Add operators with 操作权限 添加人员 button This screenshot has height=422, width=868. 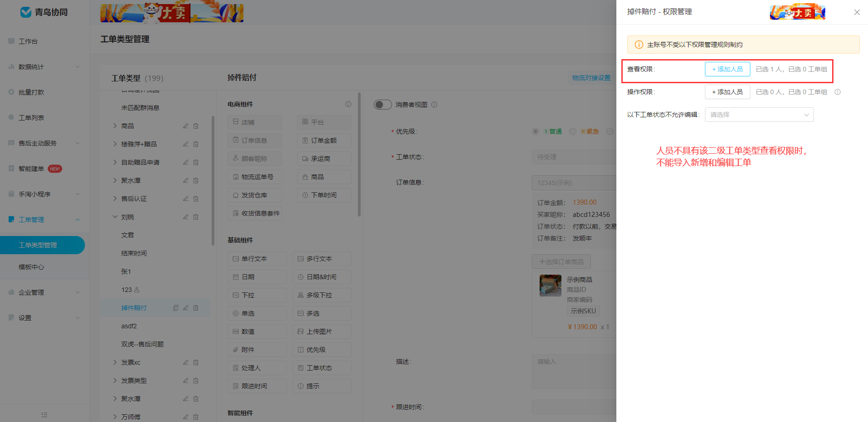point(728,92)
